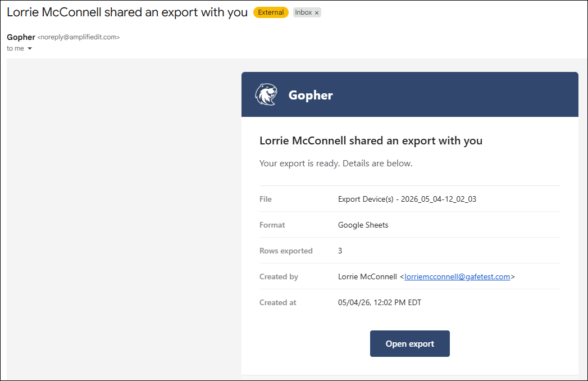Click the sender address noreply@amplifiedit.com
Image resolution: width=588 pixels, height=381 pixels.
79,37
